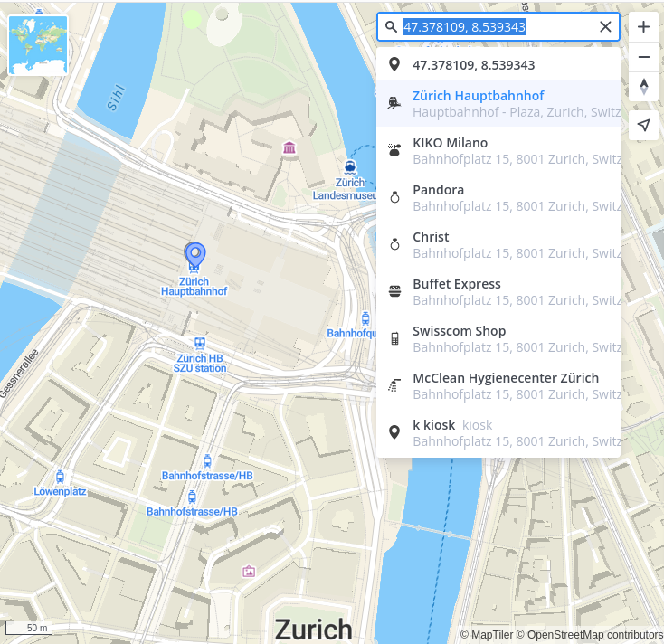Click the blue Zürich Hauptbahnhof map pin
The image size is (664, 644).
click(x=194, y=255)
